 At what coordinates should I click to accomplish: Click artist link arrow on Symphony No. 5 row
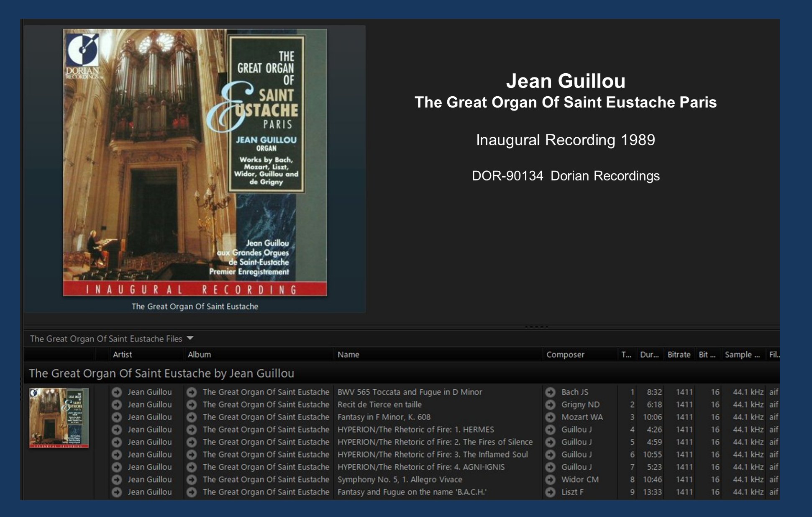[x=117, y=480]
